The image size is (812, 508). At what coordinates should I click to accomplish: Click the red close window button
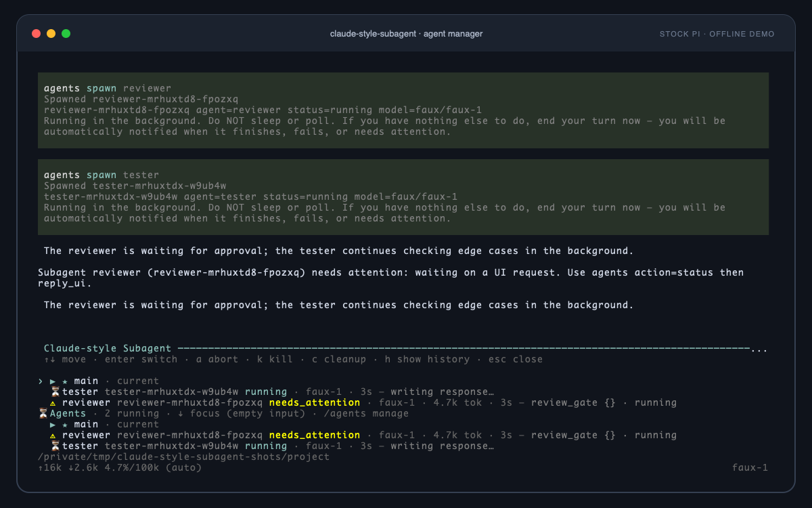[36, 33]
